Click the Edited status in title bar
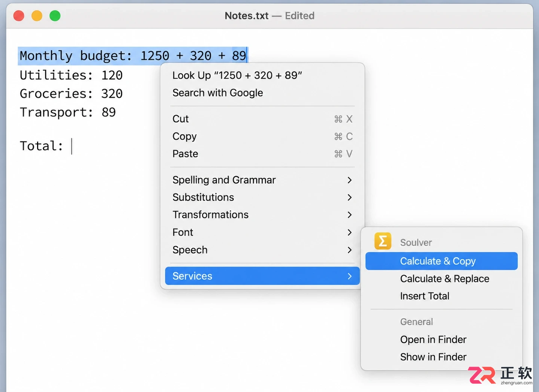This screenshot has height=392, width=539. 299,16
